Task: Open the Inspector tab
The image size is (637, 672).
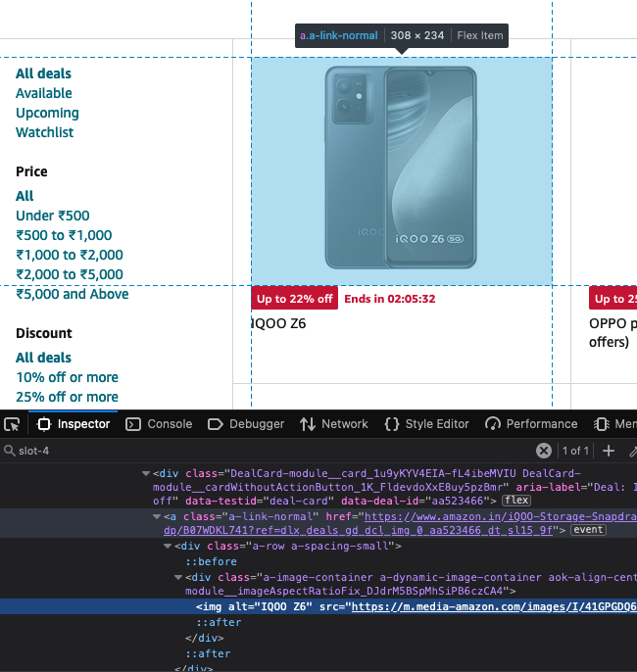Action: click(x=73, y=424)
